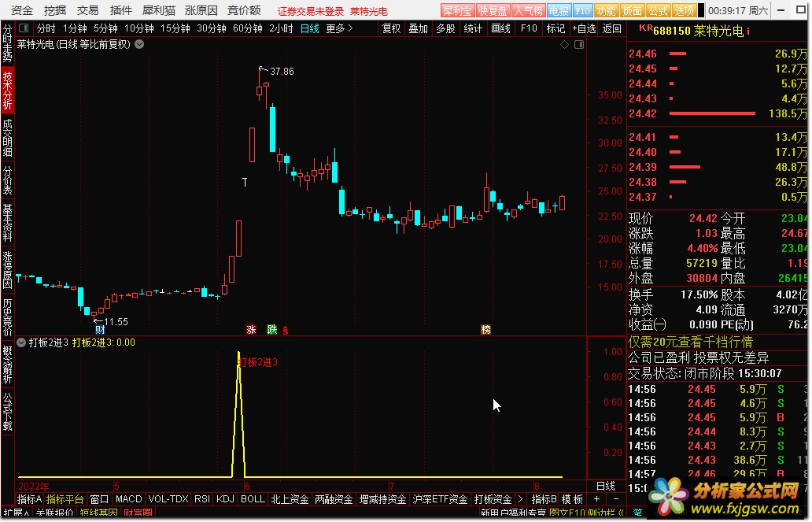The height and width of the screenshot is (522, 812).
Task: Open the 竞价额 menu
Action: click(243, 10)
